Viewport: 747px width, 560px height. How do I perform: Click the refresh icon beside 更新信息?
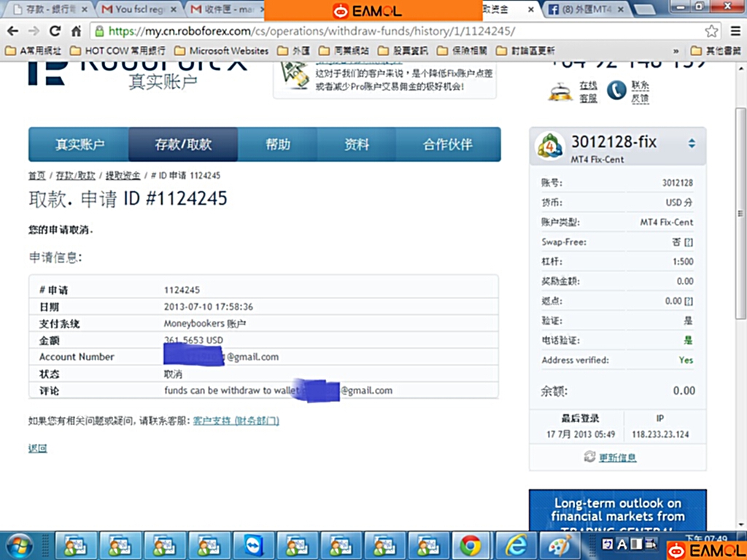pyautogui.click(x=589, y=456)
